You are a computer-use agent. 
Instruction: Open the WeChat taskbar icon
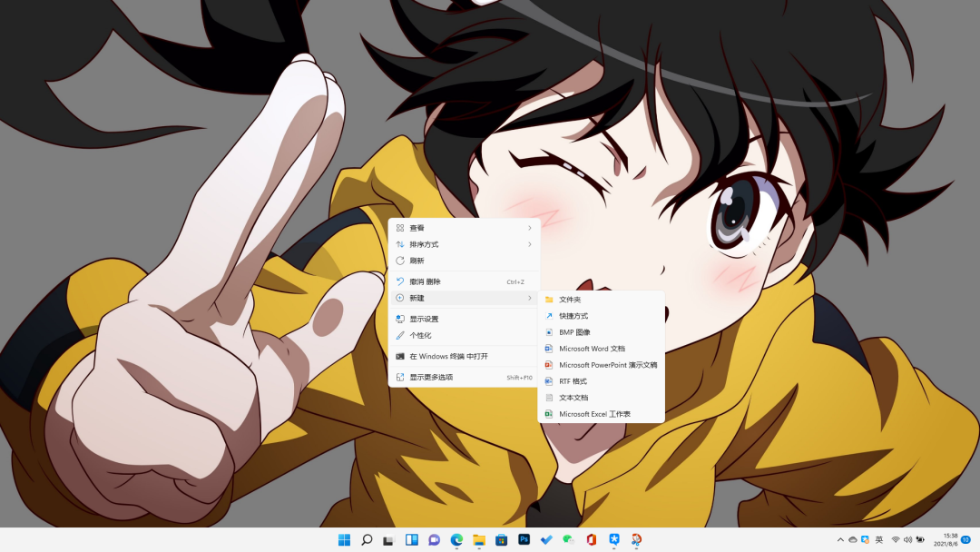click(569, 540)
